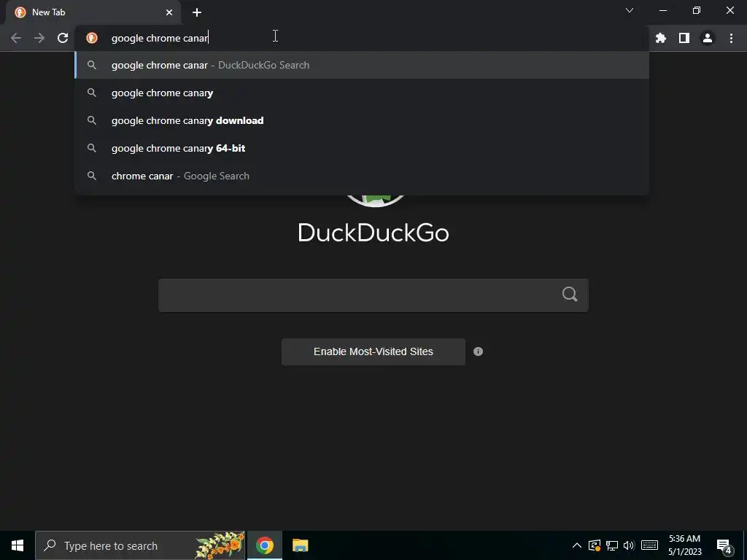Image resolution: width=747 pixels, height=560 pixels.
Task: Click the network icon in system tray
Action: tap(612, 545)
